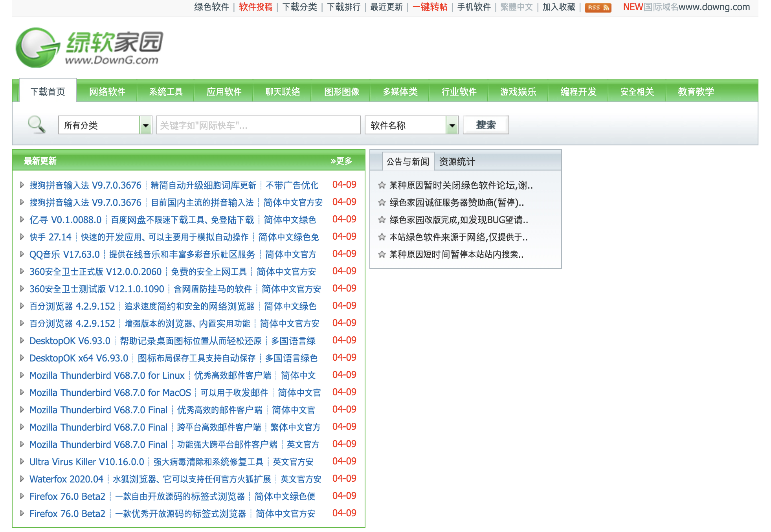This screenshot has width=771, height=532.
Task: Click the »更多 link in 最新更新
Action: click(341, 161)
